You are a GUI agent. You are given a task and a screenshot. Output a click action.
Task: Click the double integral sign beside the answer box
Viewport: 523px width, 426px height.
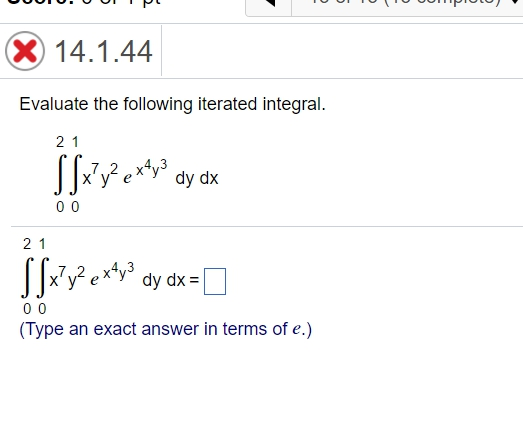pos(35,277)
